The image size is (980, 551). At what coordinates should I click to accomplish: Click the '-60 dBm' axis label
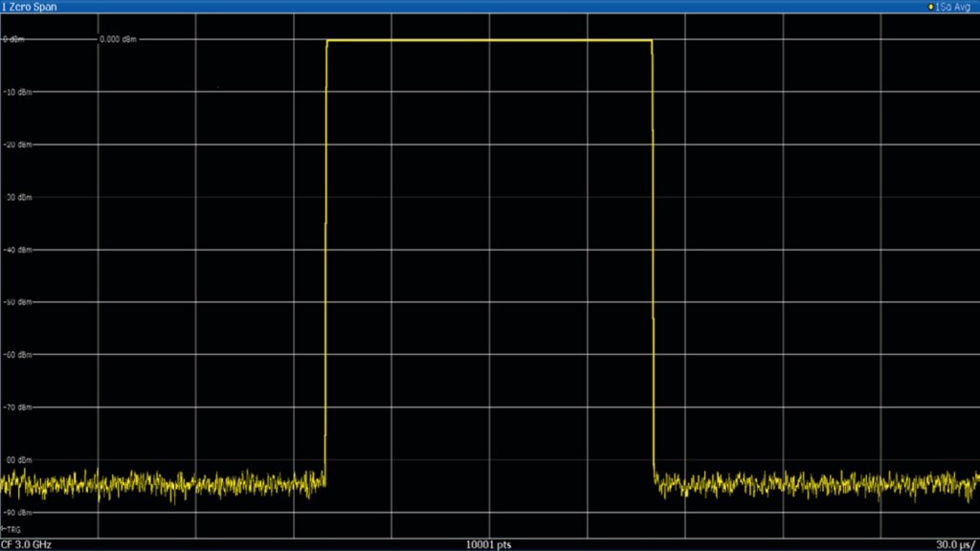pos(17,355)
